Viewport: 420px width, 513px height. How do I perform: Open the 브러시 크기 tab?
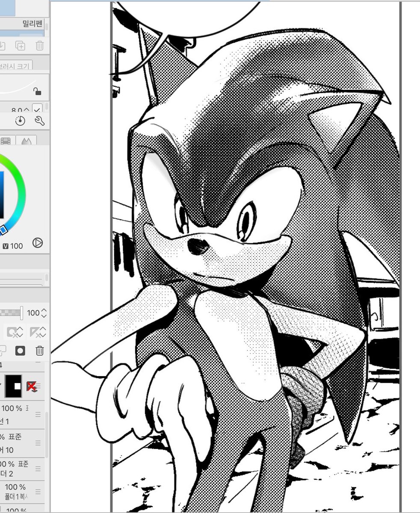point(16,66)
